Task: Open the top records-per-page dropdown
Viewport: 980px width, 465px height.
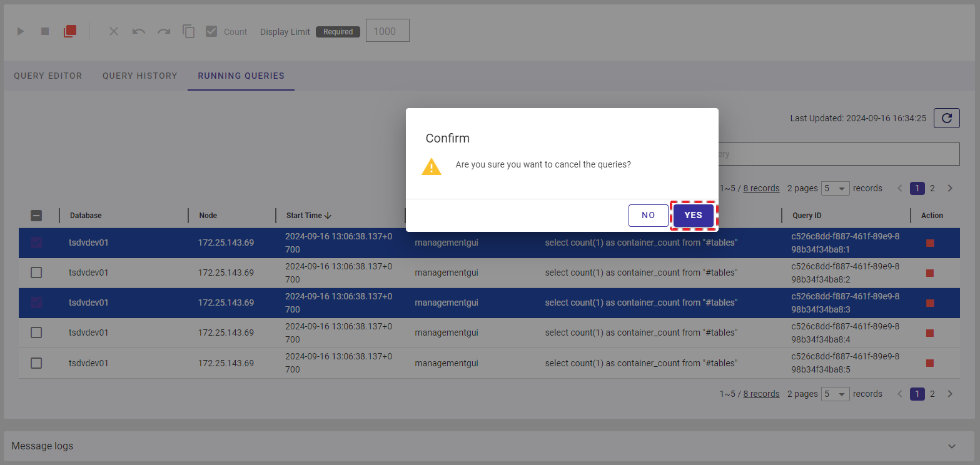Action: click(x=835, y=188)
